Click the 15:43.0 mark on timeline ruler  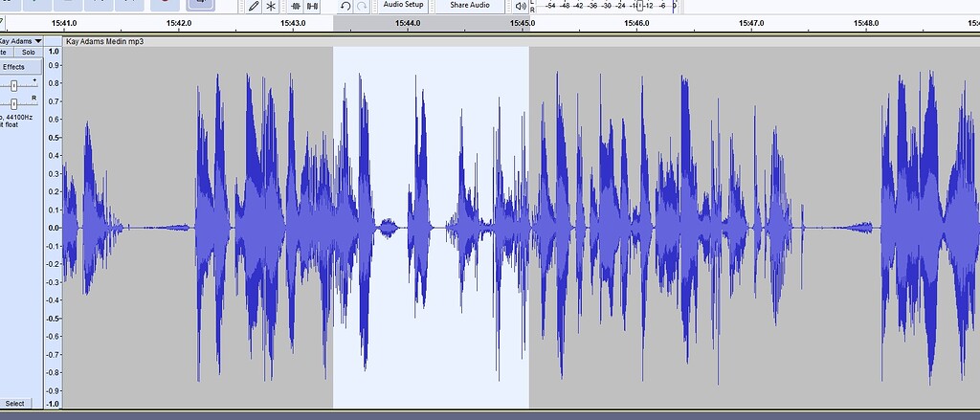coord(293,23)
